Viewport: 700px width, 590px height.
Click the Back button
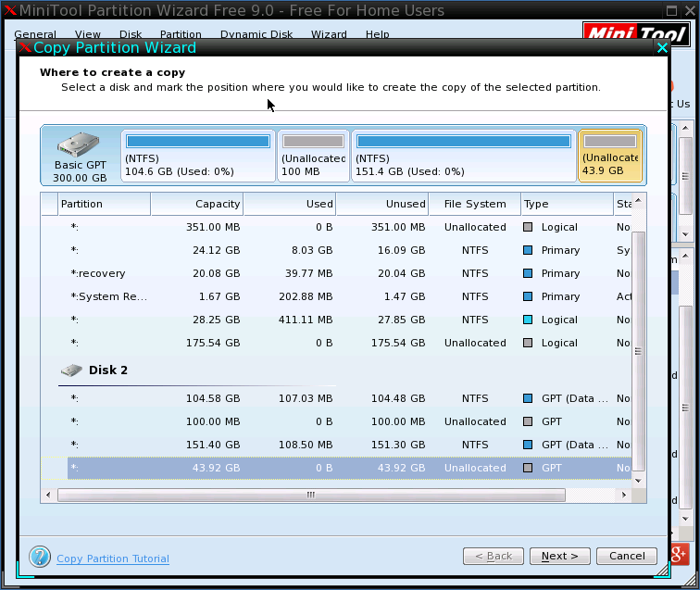[x=494, y=556]
